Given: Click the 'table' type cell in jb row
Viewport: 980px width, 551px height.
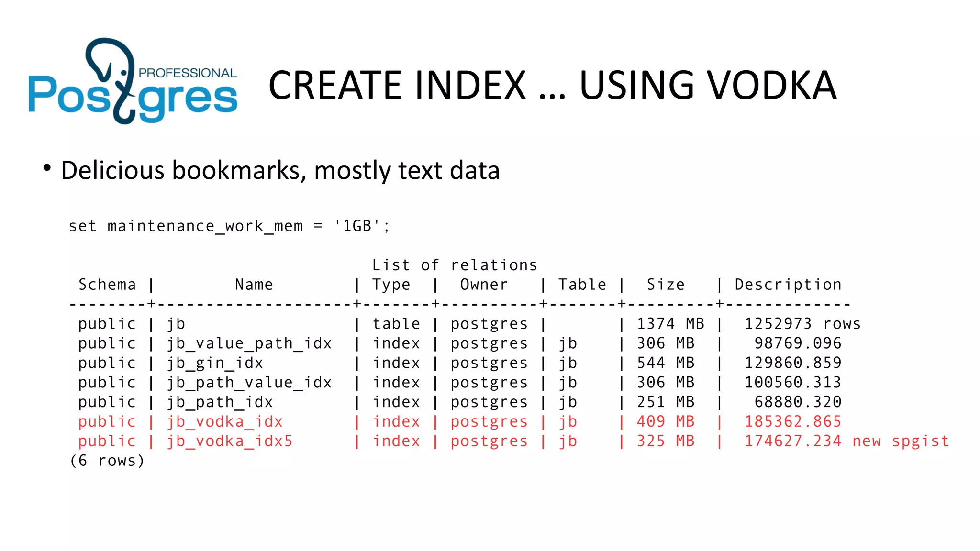Looking at the screenshot, I should click(396, 324).
